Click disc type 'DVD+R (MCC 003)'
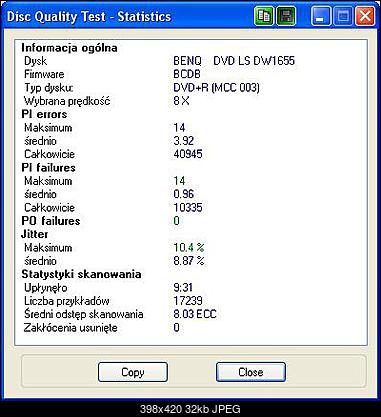Viewport: 381px width, 417px height. 216,88
